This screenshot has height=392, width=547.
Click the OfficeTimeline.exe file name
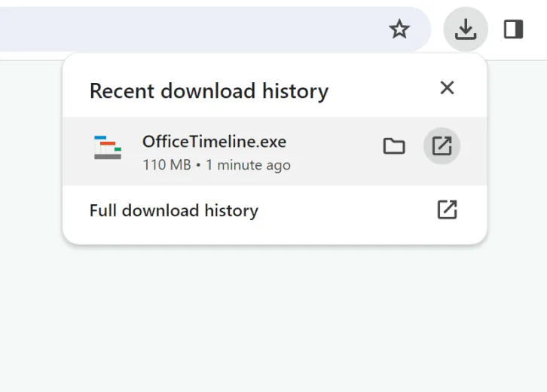tap(214, 142)
